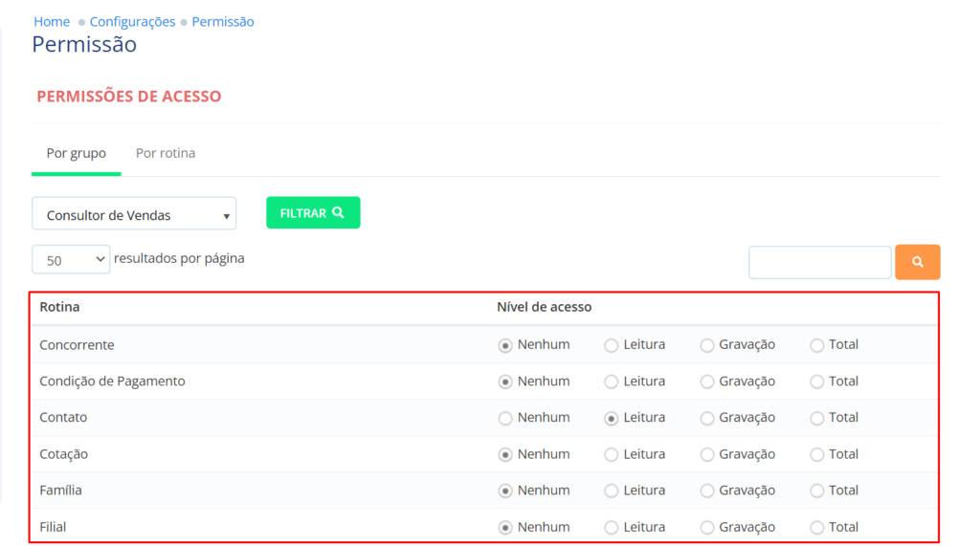Select Total for Filial
The height and width of the screenshot is (546, 980).
[x=817, y=528]
